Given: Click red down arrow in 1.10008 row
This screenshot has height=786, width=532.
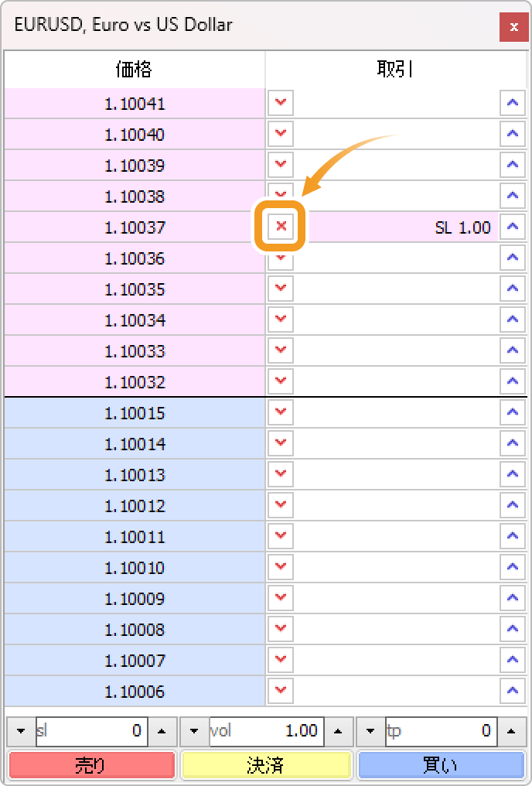Looking at the screenshot, I should tap(281, 629).
